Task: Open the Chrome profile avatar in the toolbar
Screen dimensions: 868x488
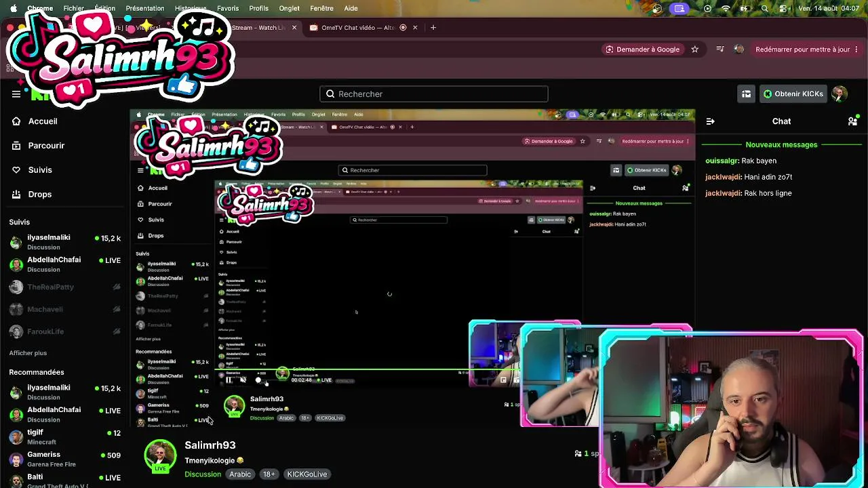Action: click(x=739, y=49)
